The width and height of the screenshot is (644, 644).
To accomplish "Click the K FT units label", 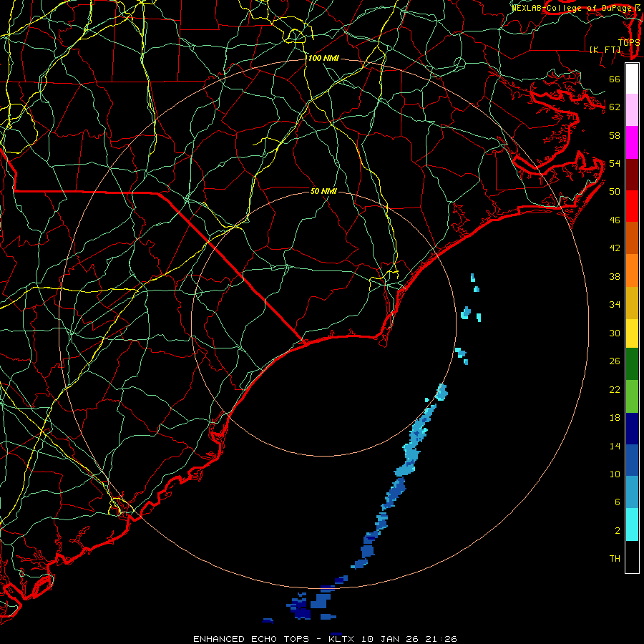I will click(x=605, y=49).
